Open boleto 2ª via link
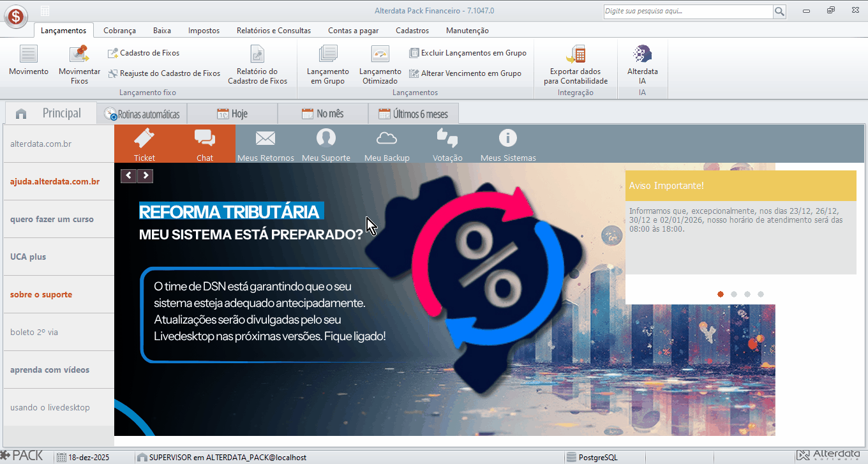The image size is (868, 464). pos(34,332)
